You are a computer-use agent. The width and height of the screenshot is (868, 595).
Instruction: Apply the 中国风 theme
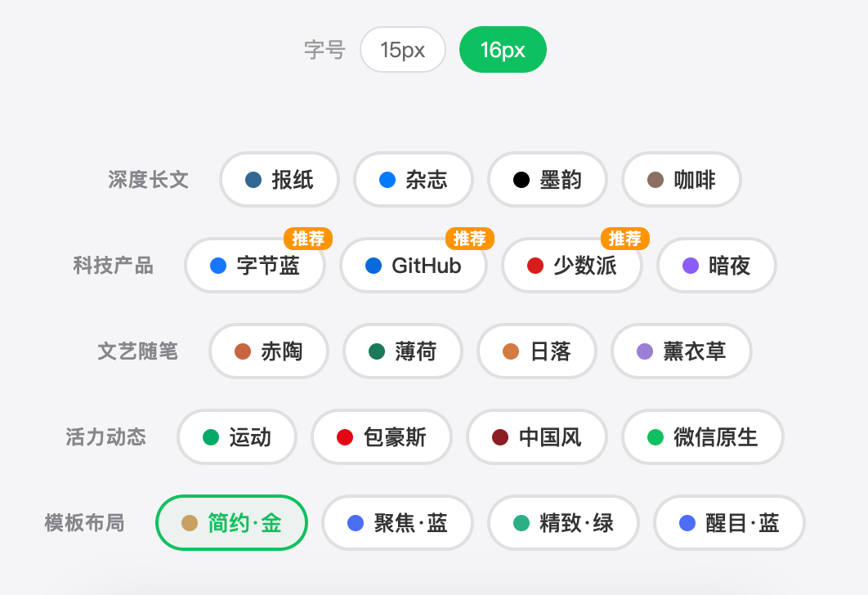click(537, 437)
